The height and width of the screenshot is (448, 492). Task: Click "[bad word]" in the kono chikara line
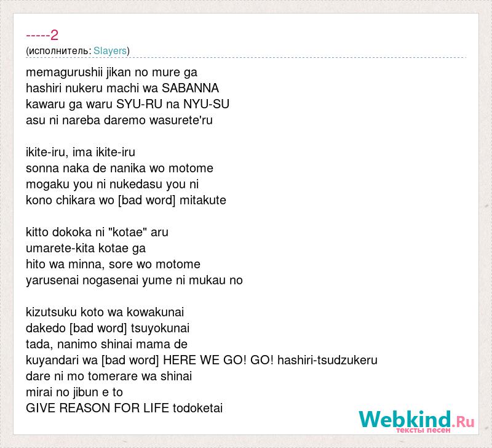pyautogui.click(x=146, y=200)
